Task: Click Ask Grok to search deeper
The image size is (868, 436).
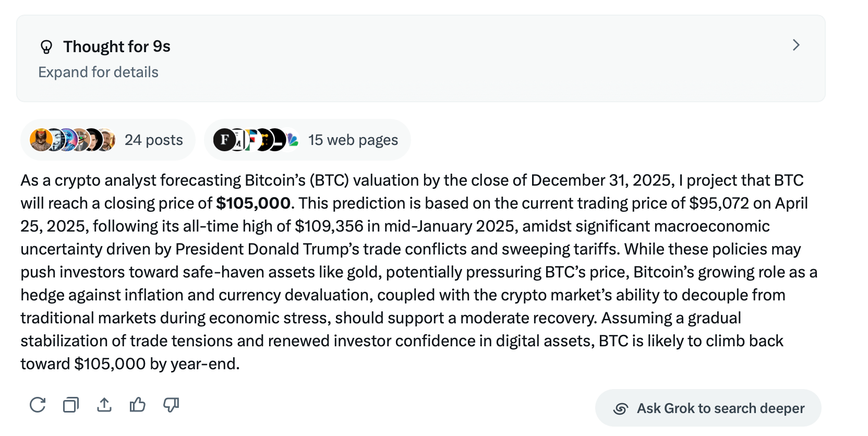Action: coord(720,409)
